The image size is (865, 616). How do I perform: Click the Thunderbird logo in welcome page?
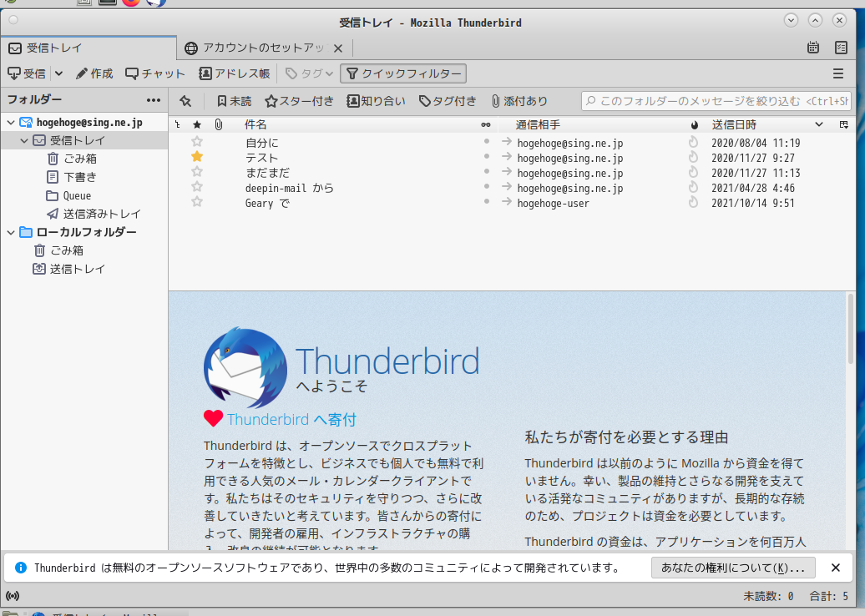(x=245, y=368)
